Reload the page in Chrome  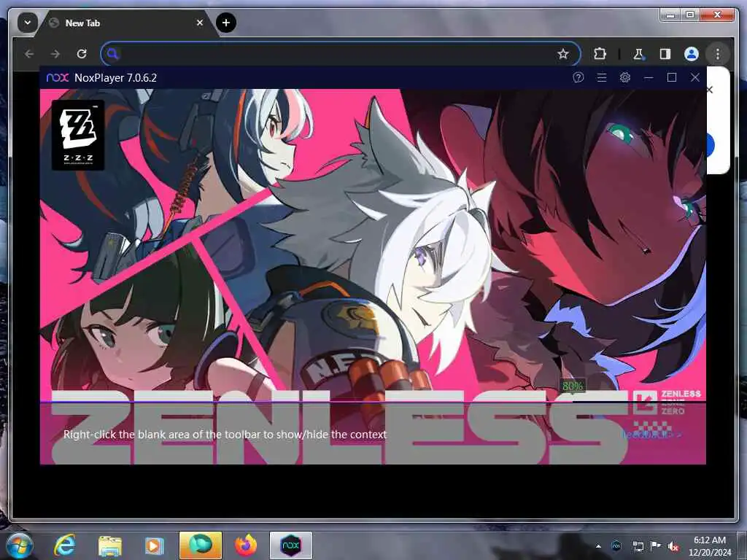(x=82, y=54)
